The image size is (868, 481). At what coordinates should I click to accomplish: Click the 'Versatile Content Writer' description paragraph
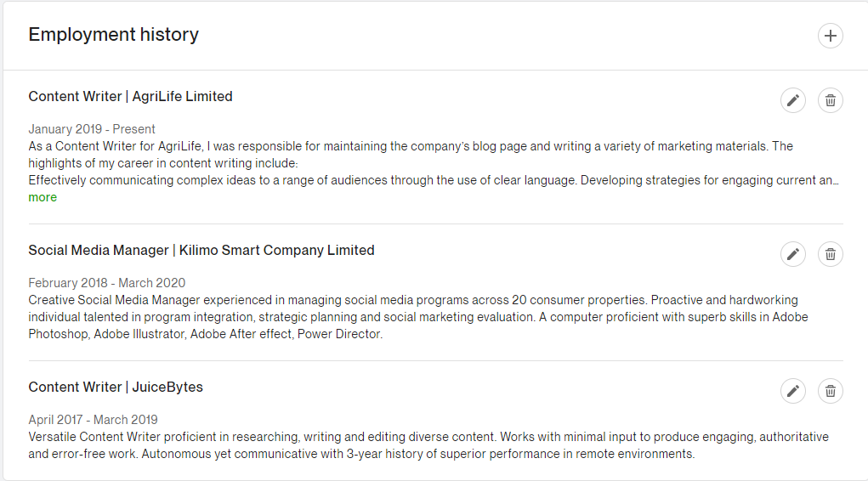pyautogui.click(x=428, y=445)
